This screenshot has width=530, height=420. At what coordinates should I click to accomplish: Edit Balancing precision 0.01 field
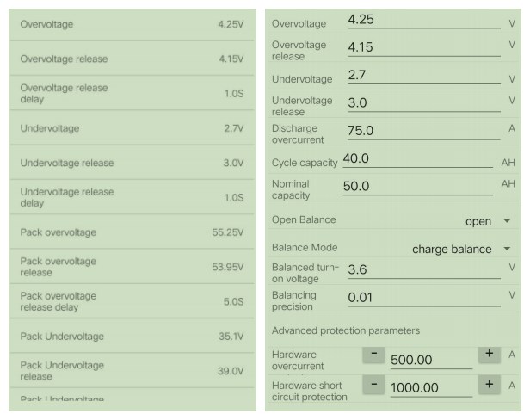424,298
